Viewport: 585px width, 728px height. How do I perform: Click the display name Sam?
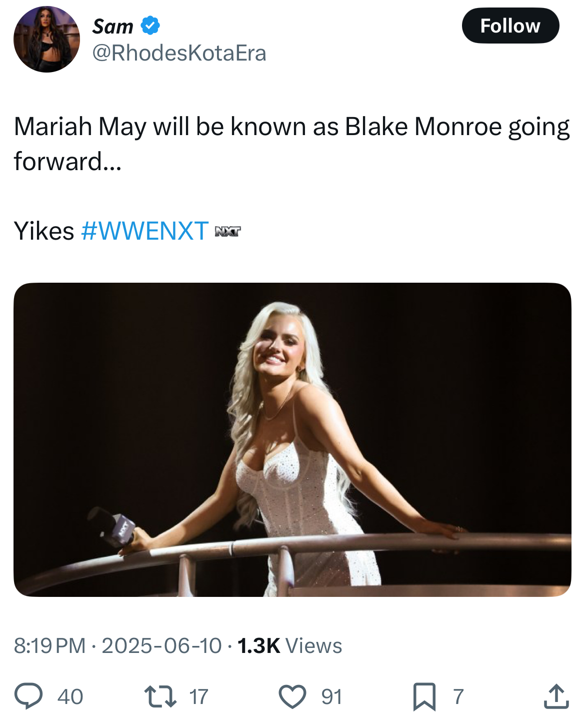click(x=113, y=26)
